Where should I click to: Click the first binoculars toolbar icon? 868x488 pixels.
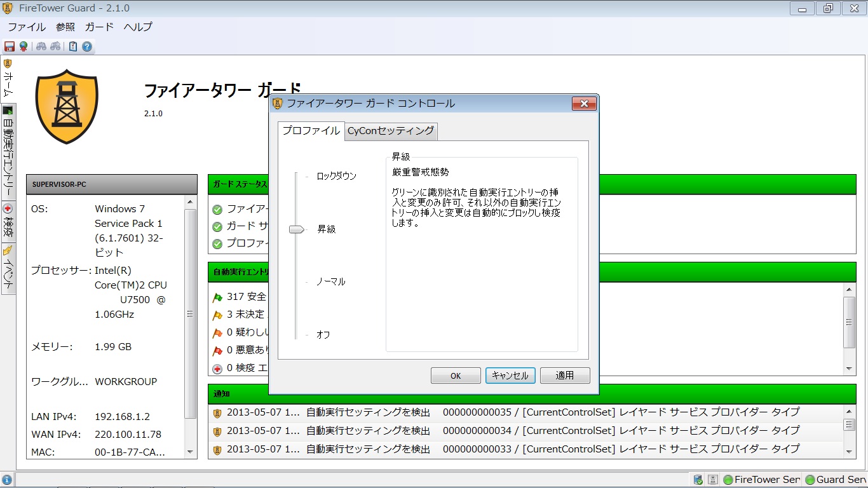(41, 46)
